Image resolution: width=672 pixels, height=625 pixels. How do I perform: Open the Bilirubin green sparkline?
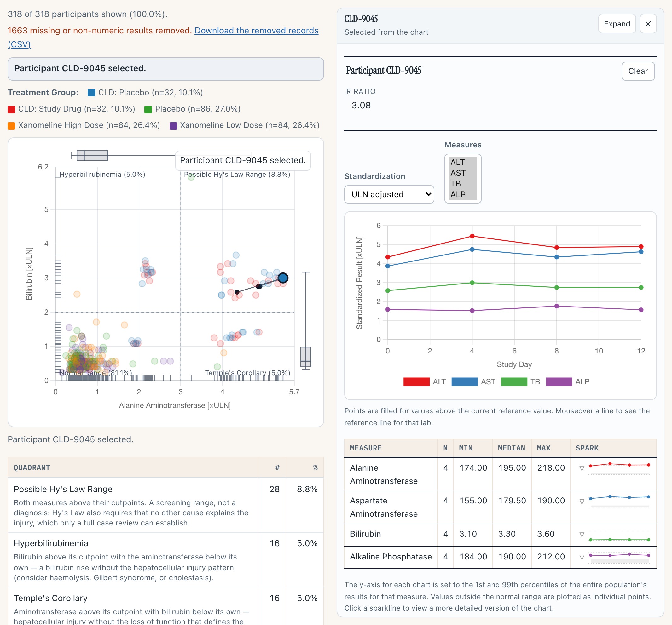point(619,535)
